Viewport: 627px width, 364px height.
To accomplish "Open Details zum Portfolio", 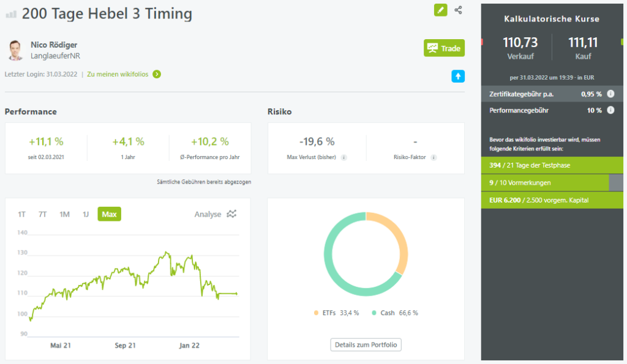I will click(366, 344).
